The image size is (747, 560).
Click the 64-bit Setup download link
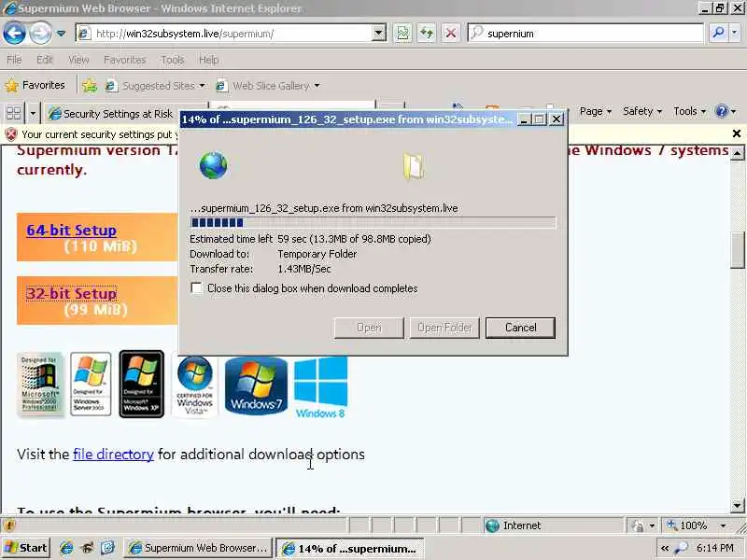coord(72,230)
